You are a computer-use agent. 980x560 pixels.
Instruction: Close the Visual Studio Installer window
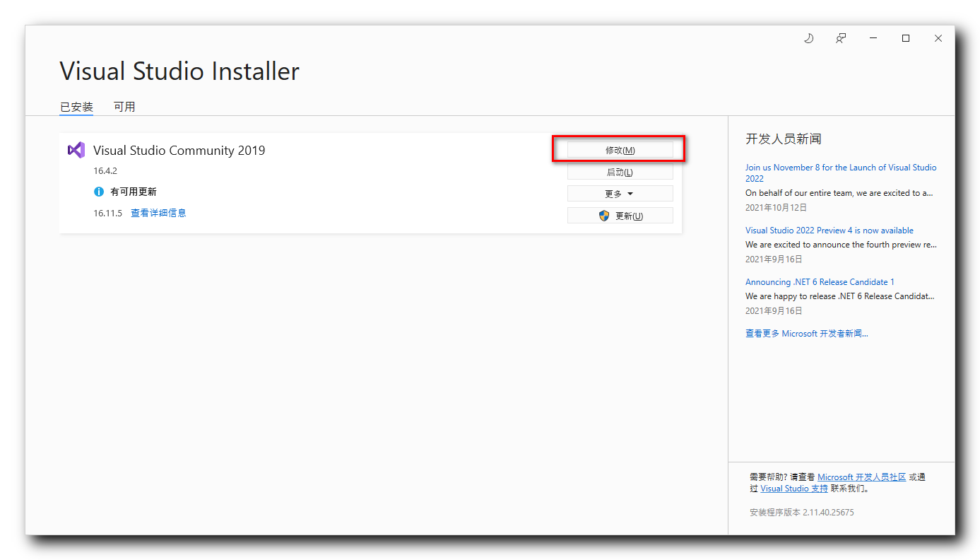[x=938, y=38]
